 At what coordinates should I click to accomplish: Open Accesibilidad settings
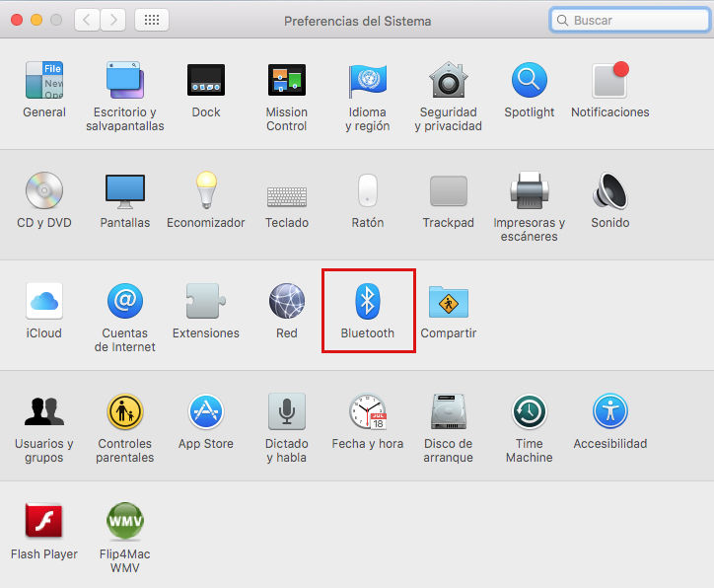pos(610,411)
